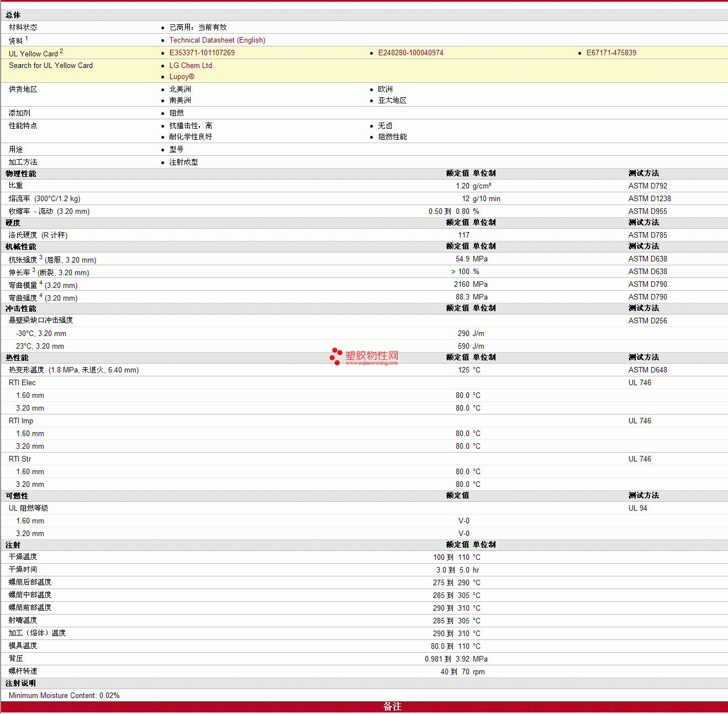Click the Minimum Moisture Content note
This screenshot has height=714, width=728.
64,696
